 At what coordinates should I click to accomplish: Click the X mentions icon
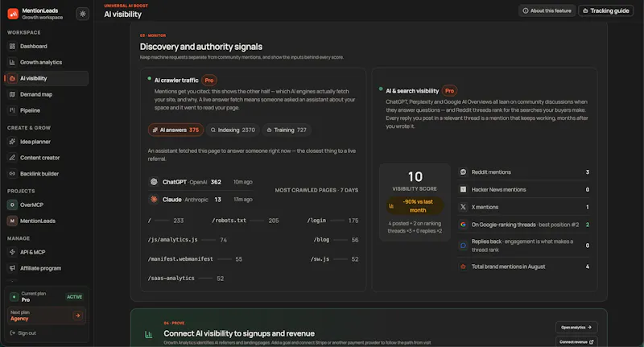pos(464,207)
